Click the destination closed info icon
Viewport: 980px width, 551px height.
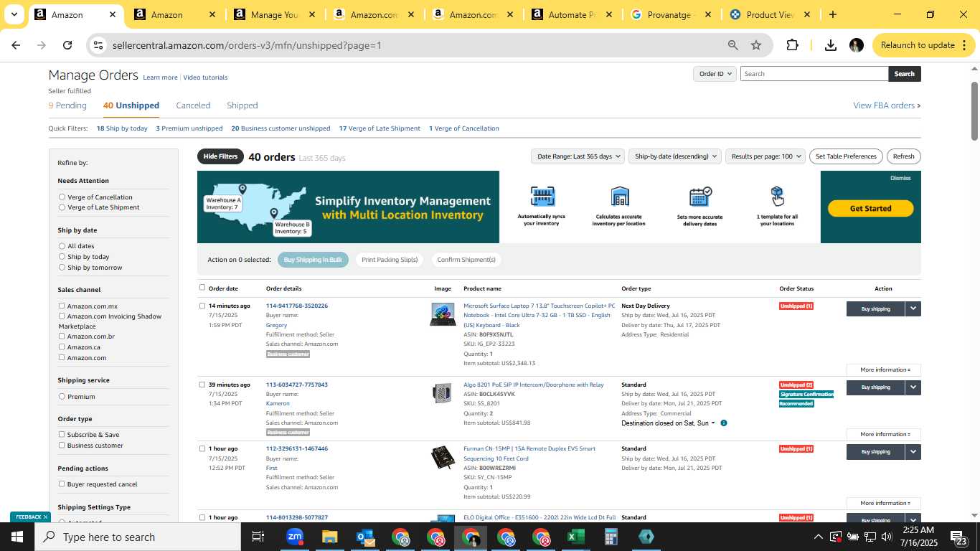pos(723,423)
